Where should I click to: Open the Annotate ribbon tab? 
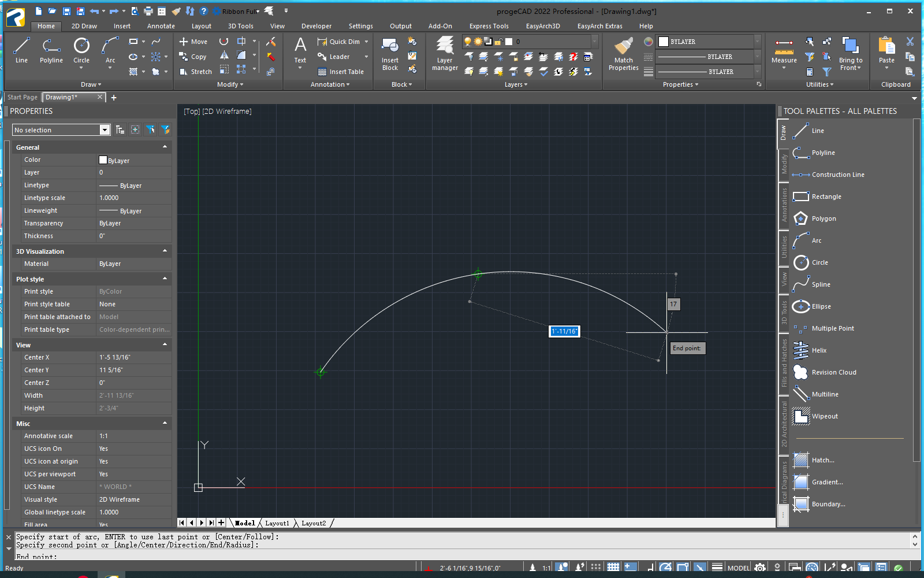tap(161, 26)
